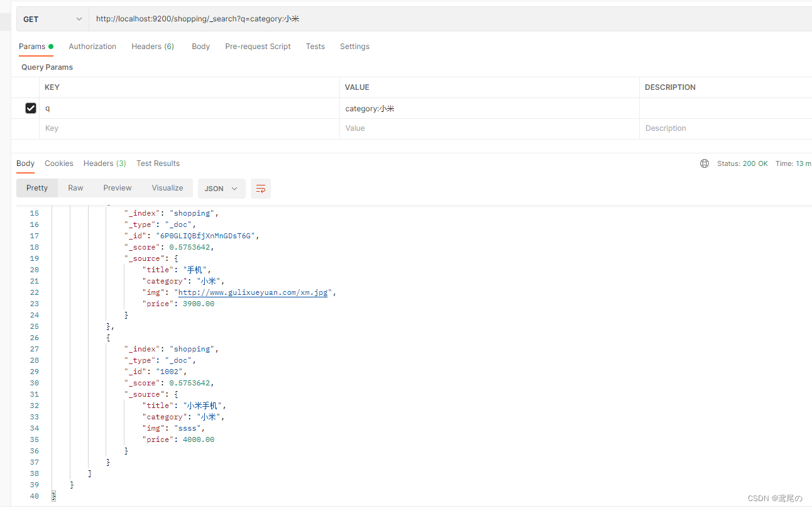Click the "price": 4000.00 value
The width and height of the screenshot is (812, 508).
coord(199,439)
